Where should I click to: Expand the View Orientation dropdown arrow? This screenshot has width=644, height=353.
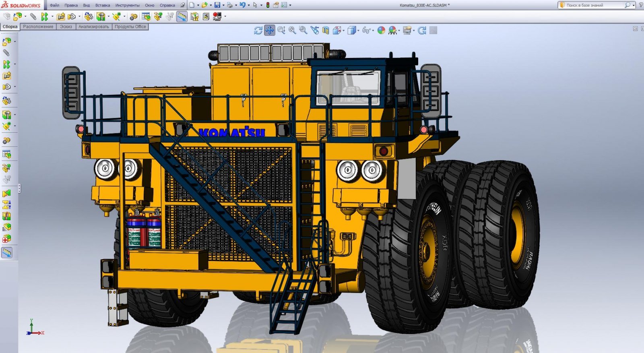click(x=343, y=31)
